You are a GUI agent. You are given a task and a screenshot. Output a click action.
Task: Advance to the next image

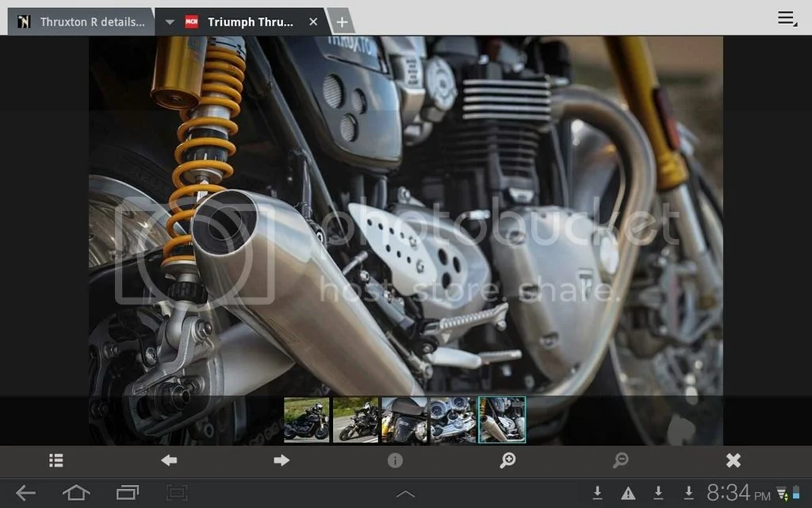tap(282, 460)
